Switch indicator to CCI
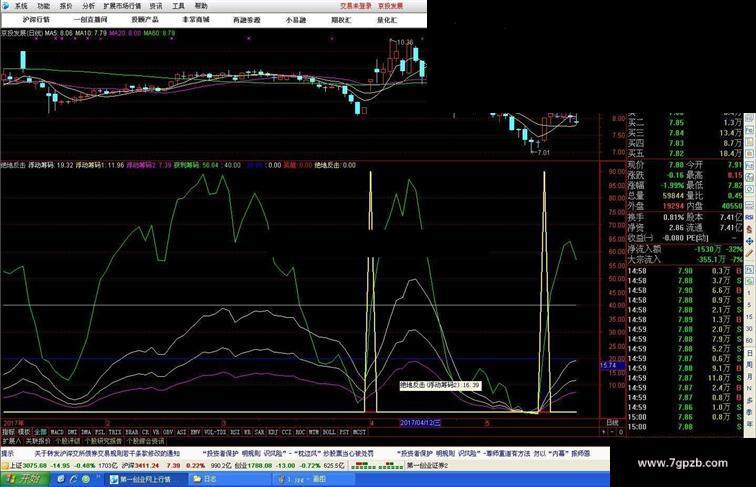The image size is (756, 487). click(286, 432)
